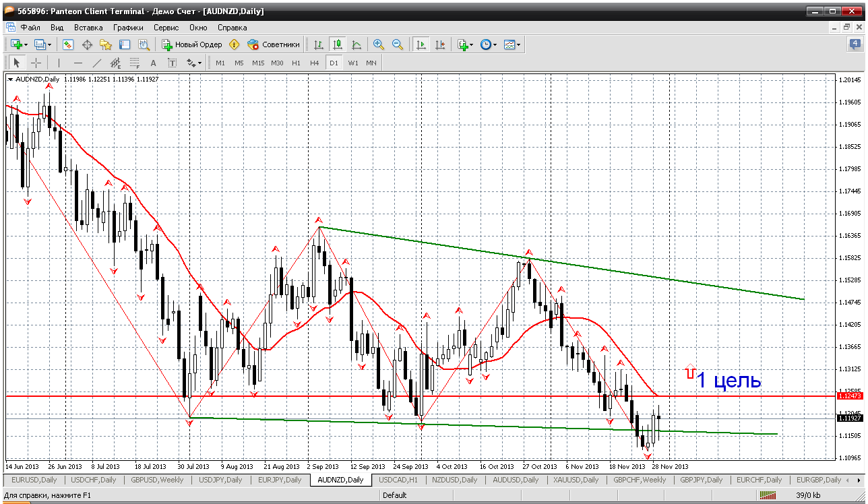
Task: Open the Сервис menu
Action: pos(166,28)
